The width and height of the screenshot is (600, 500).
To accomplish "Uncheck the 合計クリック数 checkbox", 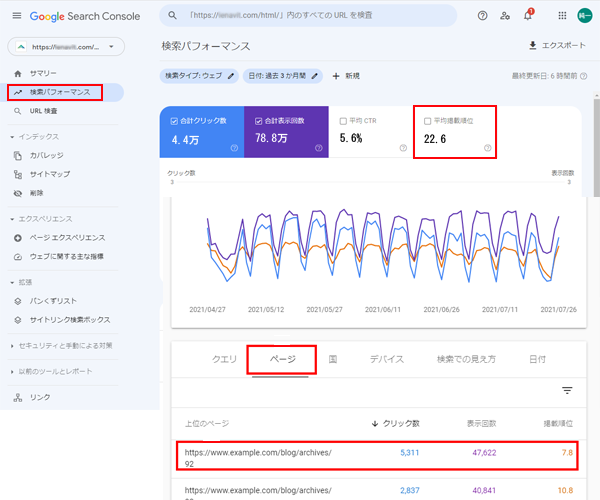I will pyautogui.click(x=174, y=121).
